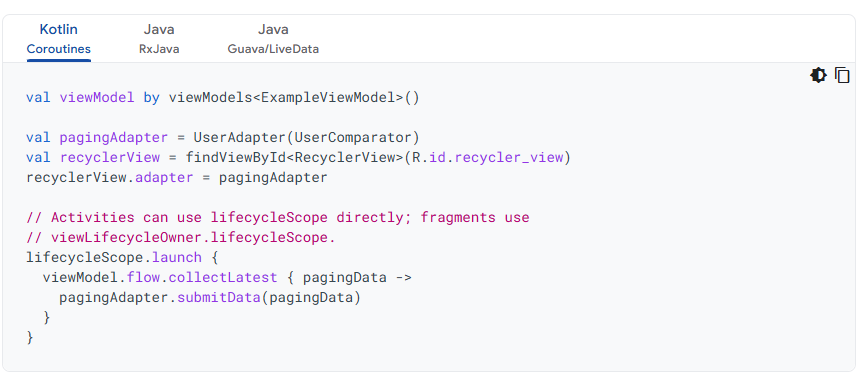Click the pagingAdapter.submitData(pagingData) line
The width and height of the screenshot is (867, 386).
[210, 298]
